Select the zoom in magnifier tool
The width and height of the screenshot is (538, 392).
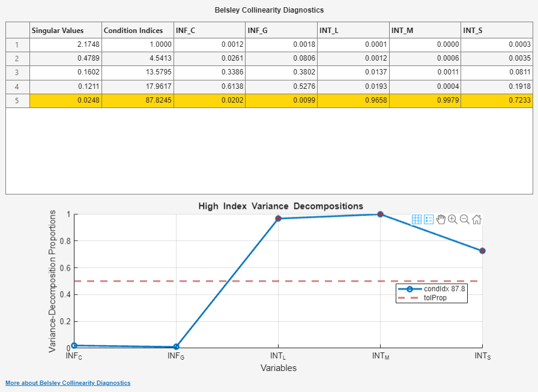[453, 220]
